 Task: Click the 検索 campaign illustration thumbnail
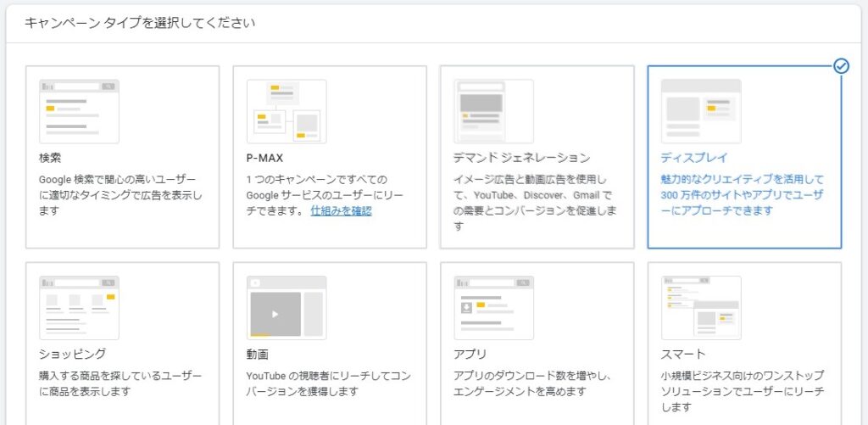tap(79, 111)
